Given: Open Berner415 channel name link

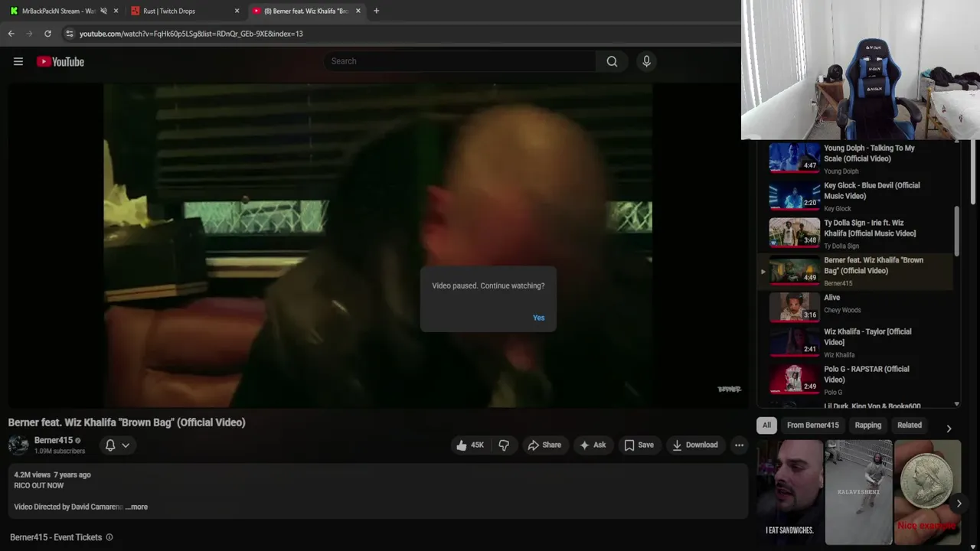Looking at the screenshot, I should tap(54, 440).
